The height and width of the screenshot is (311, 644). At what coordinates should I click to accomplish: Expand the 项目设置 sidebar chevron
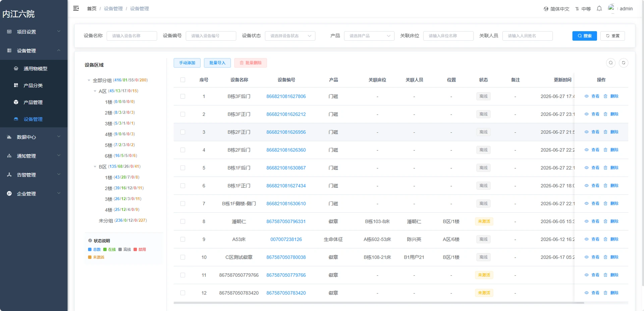(59, 32)
